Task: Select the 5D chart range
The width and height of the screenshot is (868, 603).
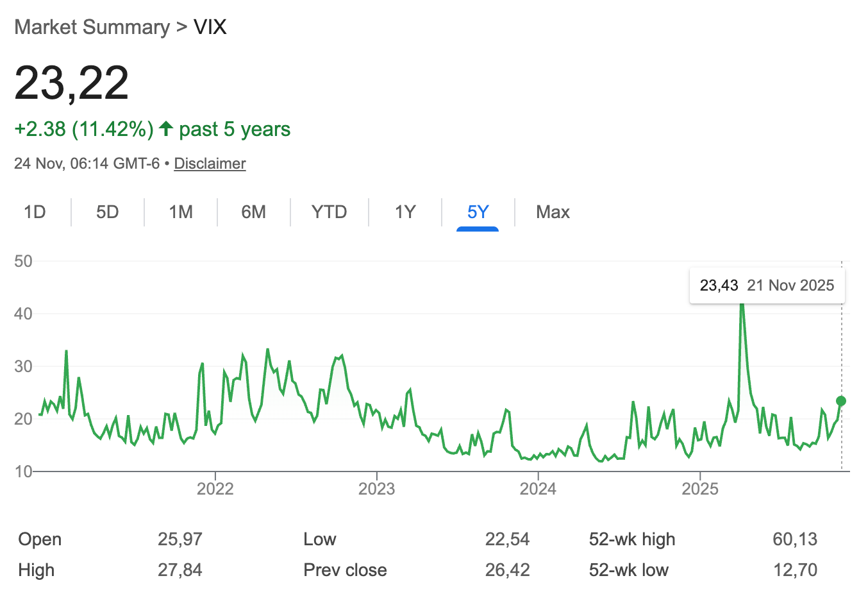Action: click(108, 212)
